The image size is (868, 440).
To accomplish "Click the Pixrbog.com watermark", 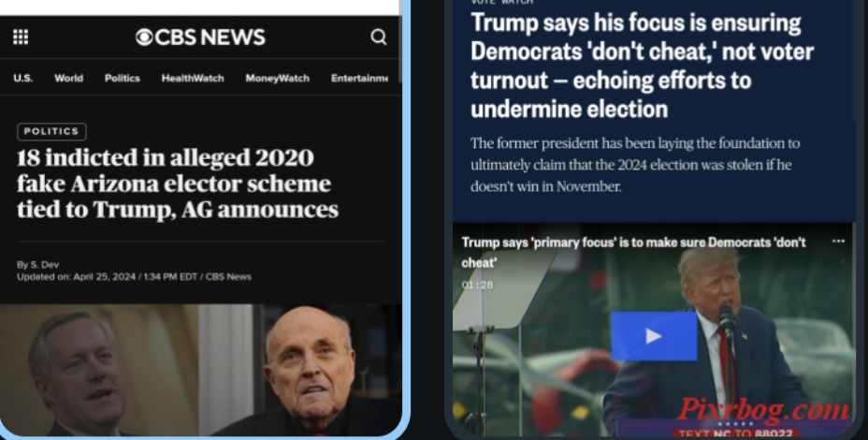I will (763, 410).
